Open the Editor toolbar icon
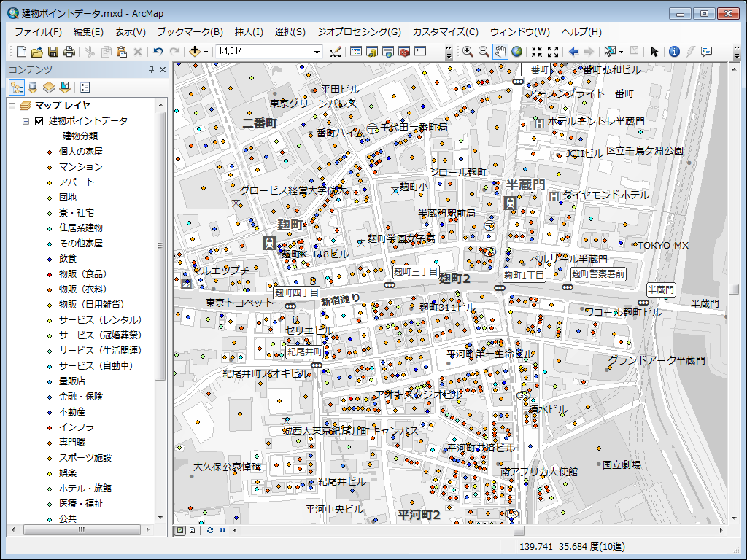The width and height of the screenshot is (747, 560). [336, 52]
